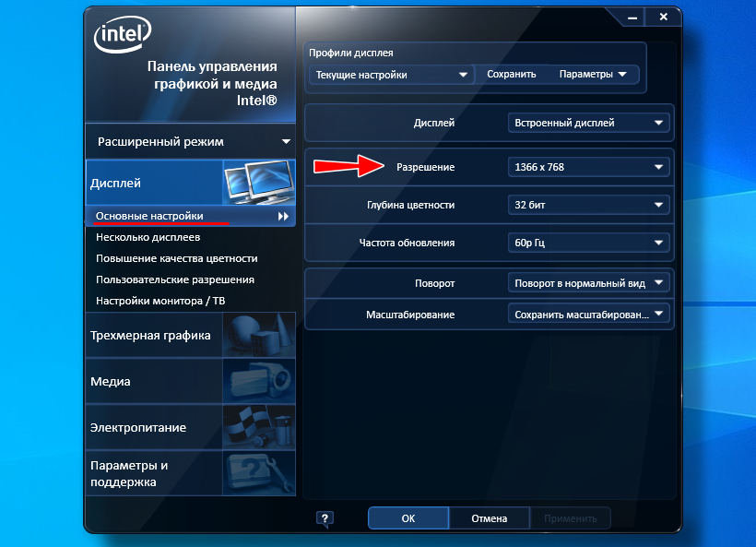
Task: Open the Поворот в нормальный вид dropdown
Action: pyautogui.click(x=589, y=283)
